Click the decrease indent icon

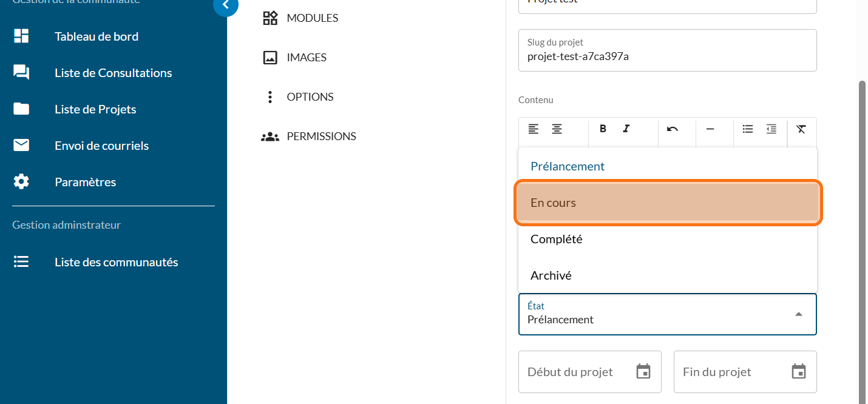pos(771,129)
